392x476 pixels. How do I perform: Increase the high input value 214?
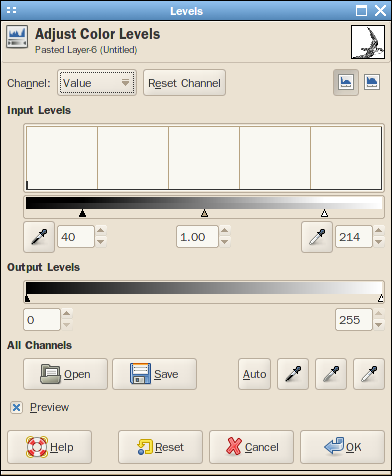(379, 231)
